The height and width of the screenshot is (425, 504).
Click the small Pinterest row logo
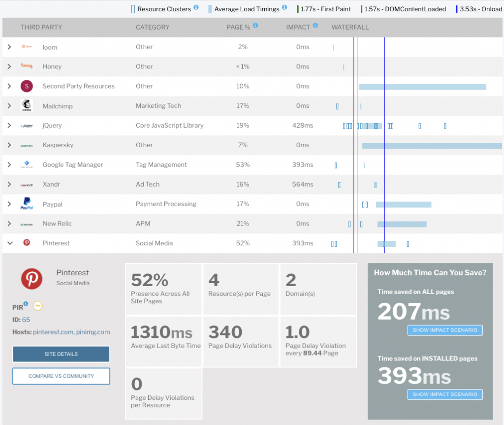tap(27, 242)
